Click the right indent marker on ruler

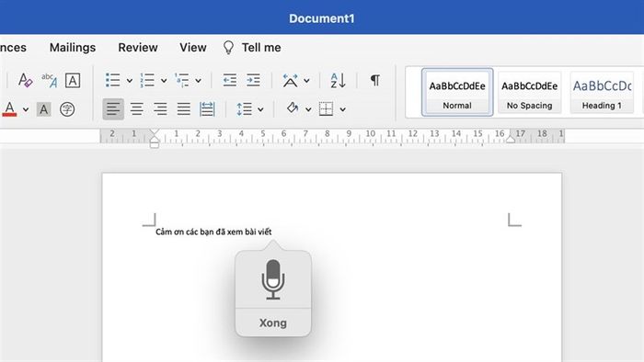511,139
